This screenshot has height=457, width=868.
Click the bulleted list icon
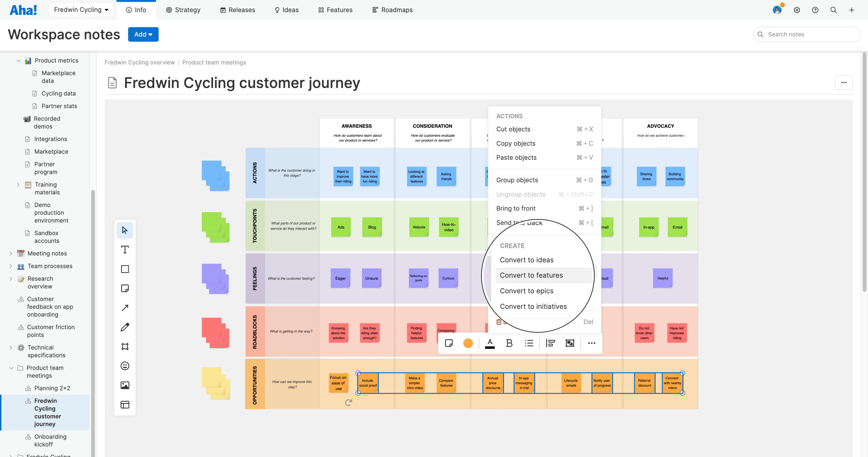pos(529,343)
